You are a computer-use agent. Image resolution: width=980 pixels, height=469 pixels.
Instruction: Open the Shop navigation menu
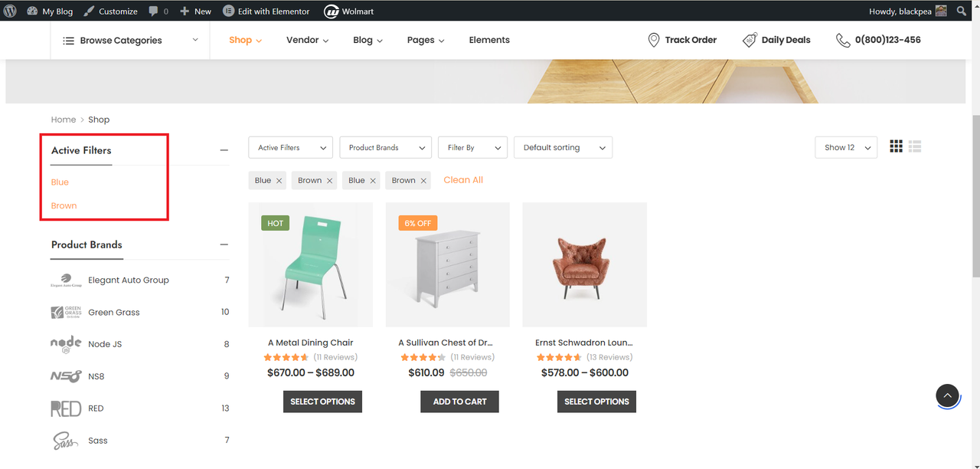pyautogui.click(x=245, y=40)
